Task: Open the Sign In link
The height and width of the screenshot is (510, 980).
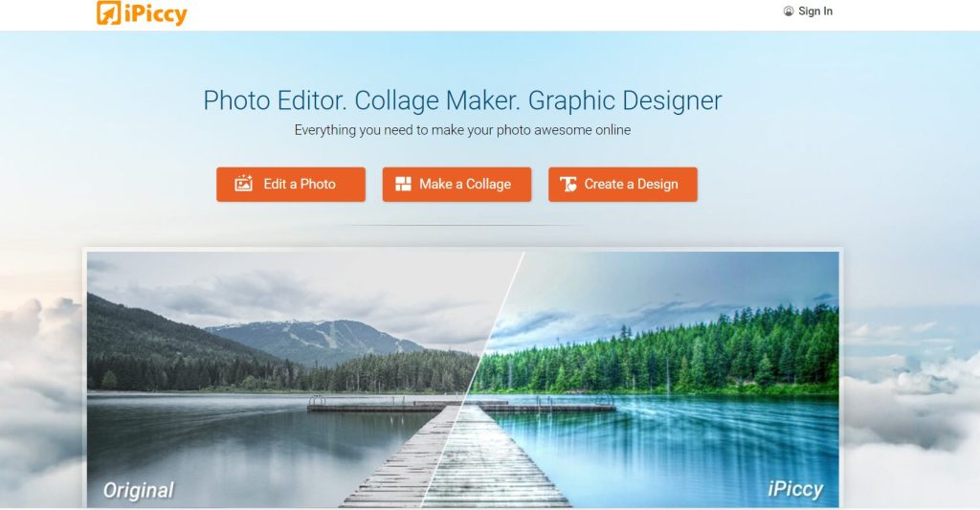Action: [x=815, y=11]
